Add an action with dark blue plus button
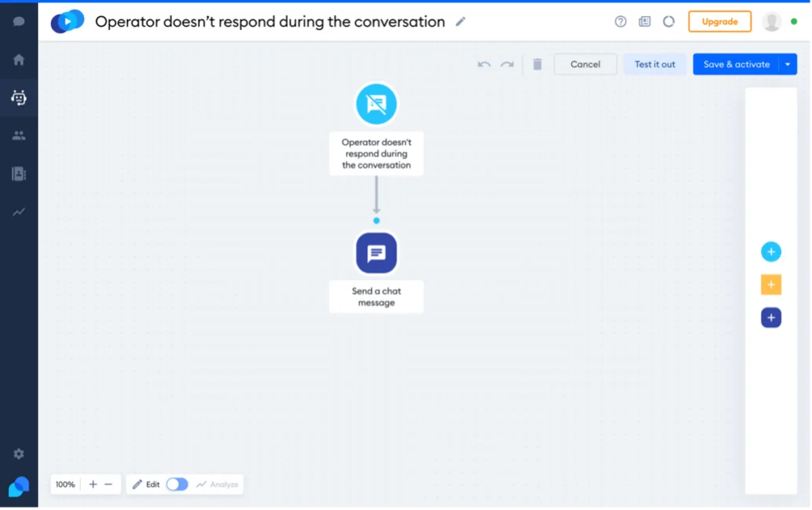The width and height of the screenshot is (812, 510). click(771, 318)
